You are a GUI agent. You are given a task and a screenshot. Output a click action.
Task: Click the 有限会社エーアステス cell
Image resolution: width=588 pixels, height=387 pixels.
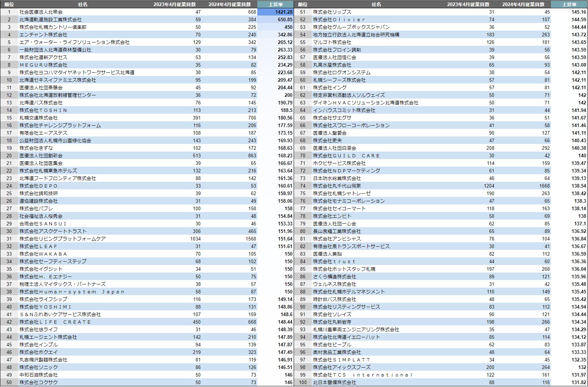43,133
